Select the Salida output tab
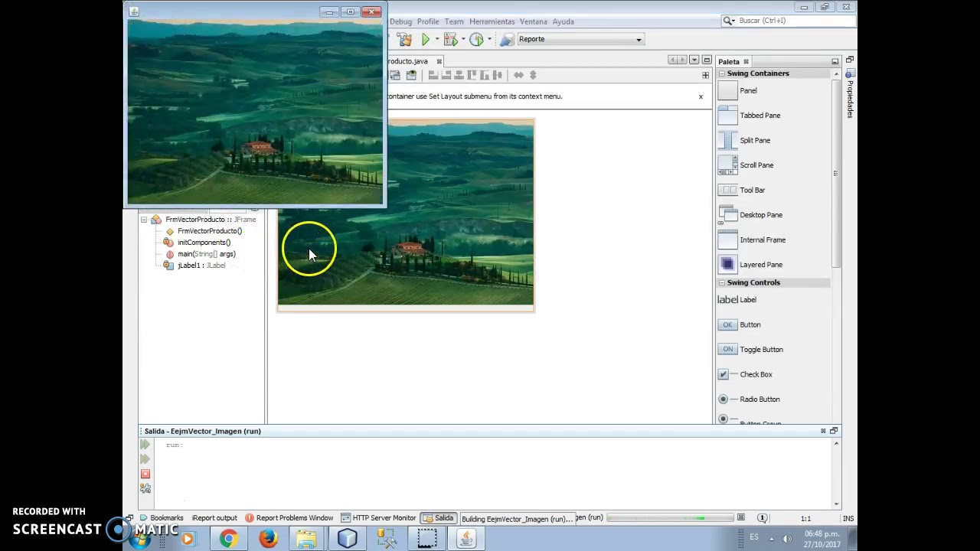 [438, 518]
